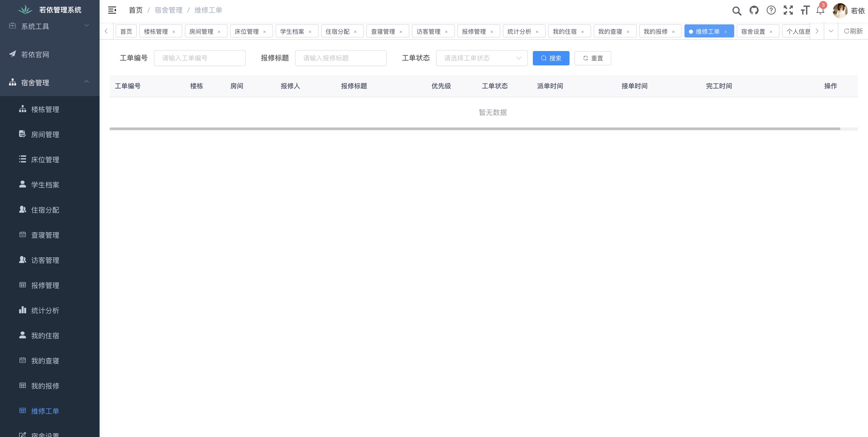Go to 学生档案 in the sidebar
Image resolution: width=868 pixels, height=437 pixels.
(50, 185)
